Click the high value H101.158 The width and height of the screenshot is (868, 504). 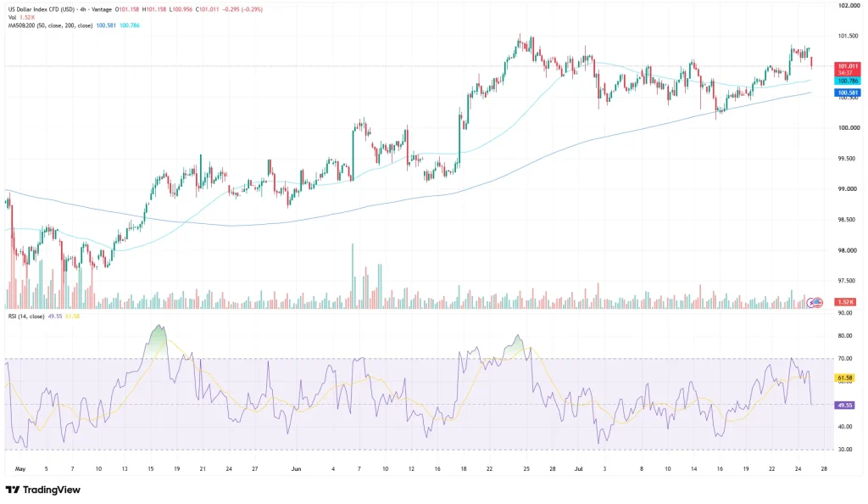tap(154, 9)
